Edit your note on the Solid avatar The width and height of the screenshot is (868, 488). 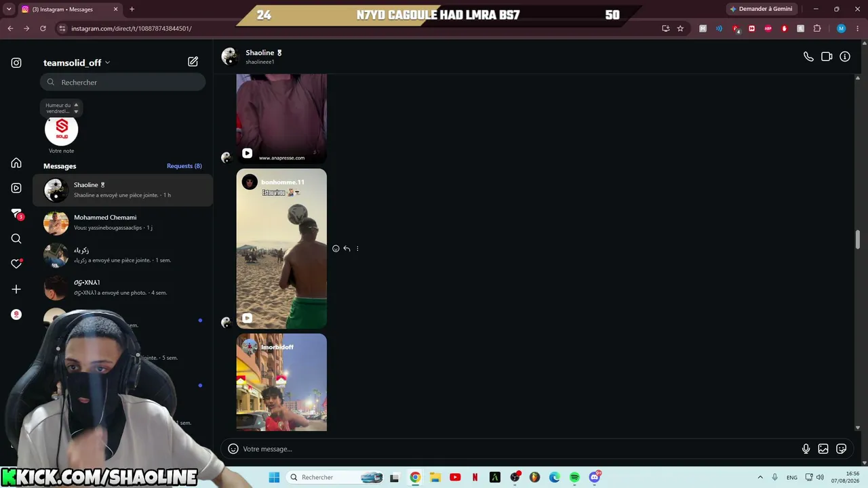point(62,129)
